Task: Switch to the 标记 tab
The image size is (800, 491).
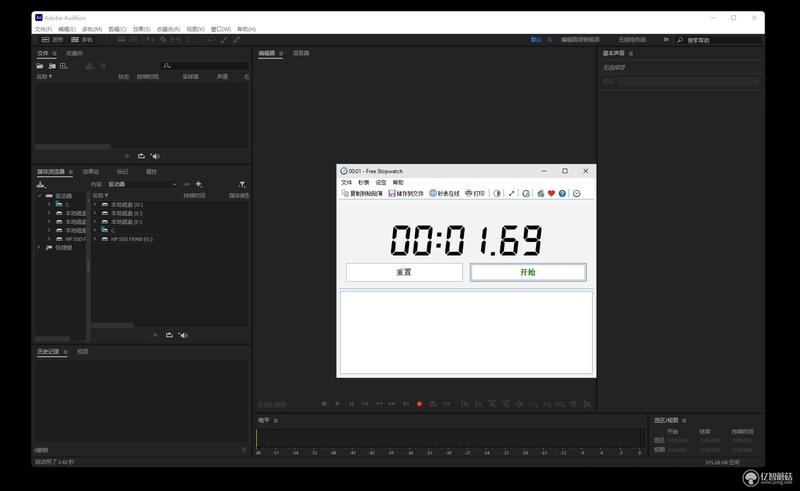Action: (x=122, y=172)
